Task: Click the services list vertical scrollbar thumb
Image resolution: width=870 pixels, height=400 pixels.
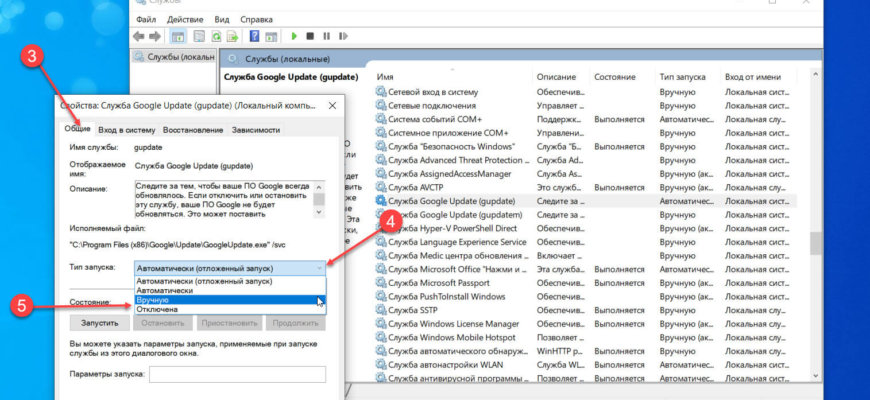Action: click(x=815, y=243)
